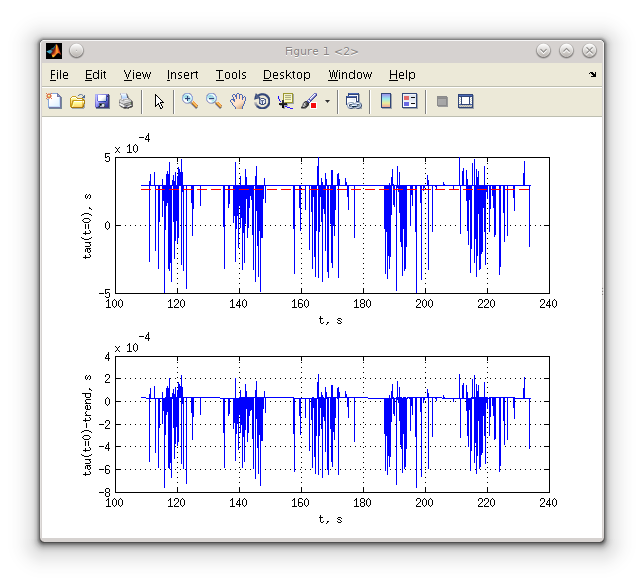Toggle the Data Cursor tool

click(286, 101)
